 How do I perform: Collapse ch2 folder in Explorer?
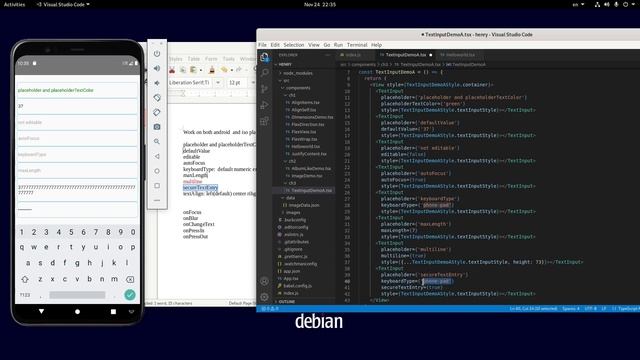(292, 161)
